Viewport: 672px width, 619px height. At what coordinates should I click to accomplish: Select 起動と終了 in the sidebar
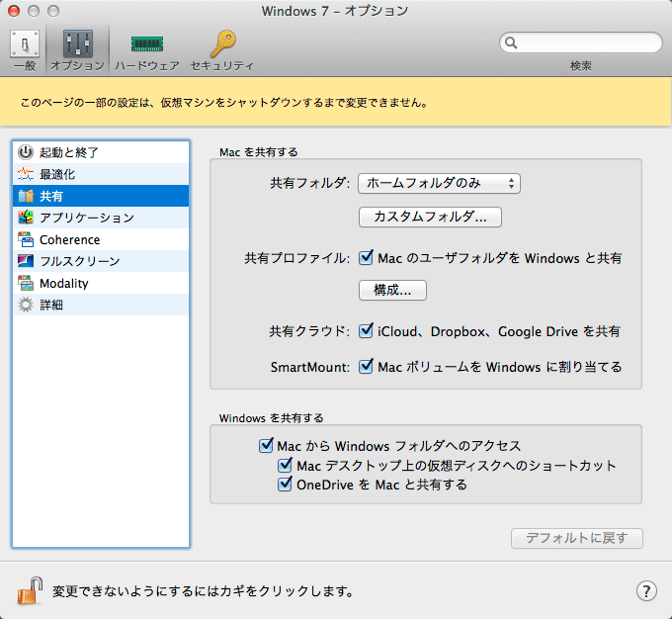tap(101, 152)
